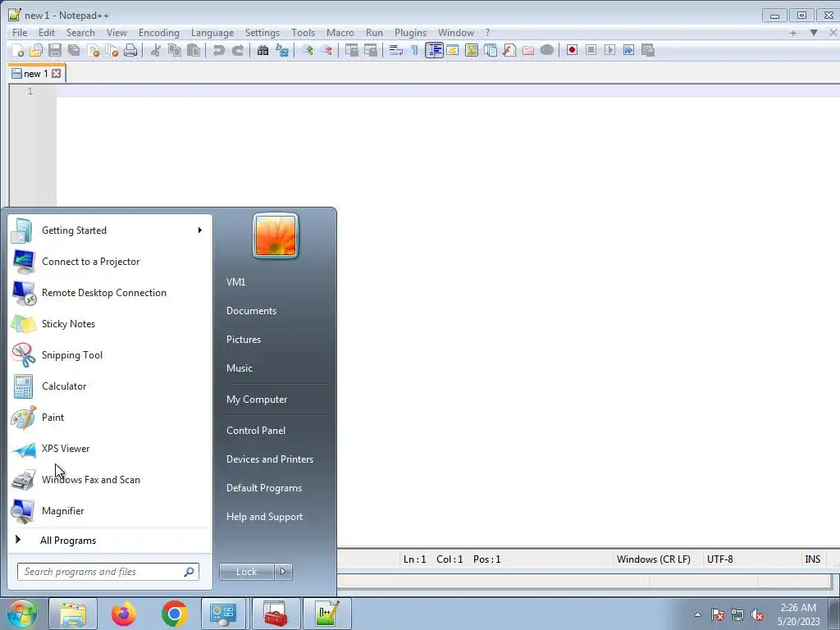The height and width of the screenshot is (630, 840).
Task: Click the Replace toolbar icon
Action: (x=282, y=50)
